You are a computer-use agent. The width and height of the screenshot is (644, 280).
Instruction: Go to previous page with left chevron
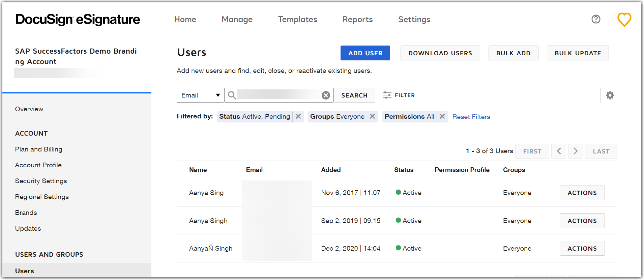coord(559,151)
